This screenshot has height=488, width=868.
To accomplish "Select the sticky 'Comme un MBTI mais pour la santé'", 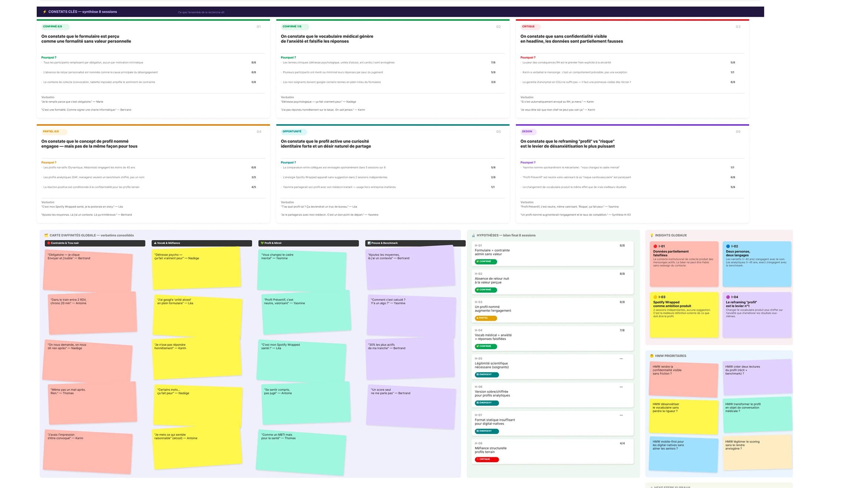I will 301,452.
